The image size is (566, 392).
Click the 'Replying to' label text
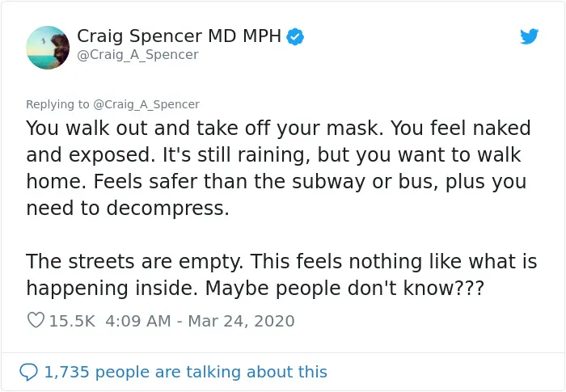(57, 104)
